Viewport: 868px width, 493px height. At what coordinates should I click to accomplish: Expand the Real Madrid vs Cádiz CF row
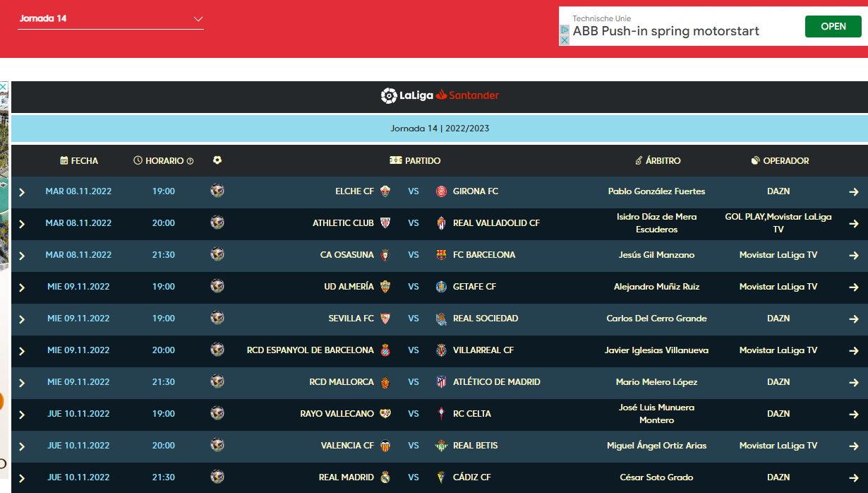click(22, 478)
